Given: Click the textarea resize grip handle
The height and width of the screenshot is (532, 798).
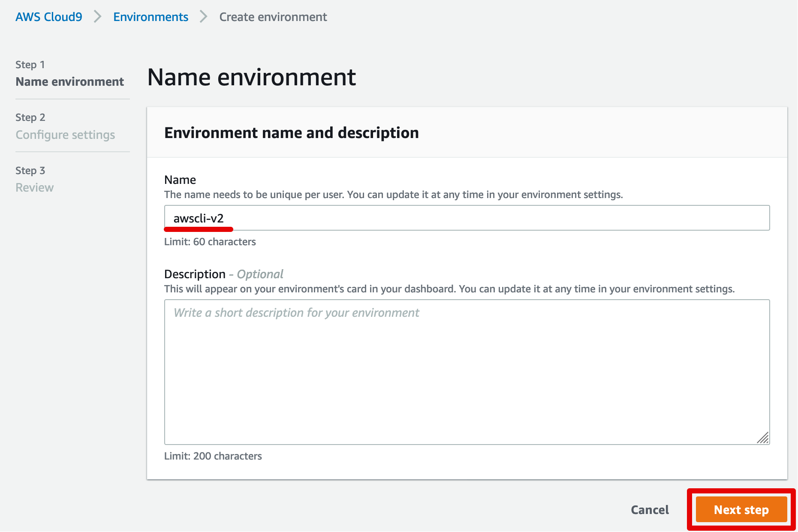Looking at the screenshot, I should 764,438.
